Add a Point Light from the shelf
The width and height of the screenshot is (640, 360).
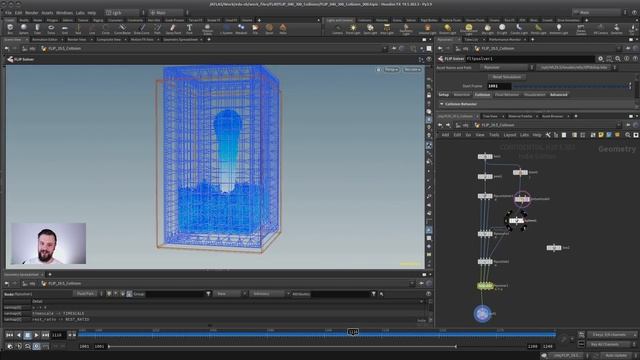[353, 29]
